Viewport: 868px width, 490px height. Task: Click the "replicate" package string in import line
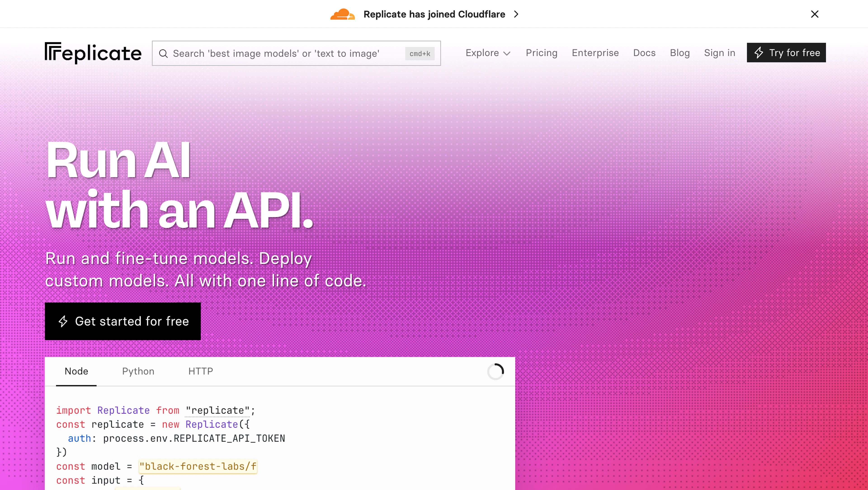coord(218,410)
